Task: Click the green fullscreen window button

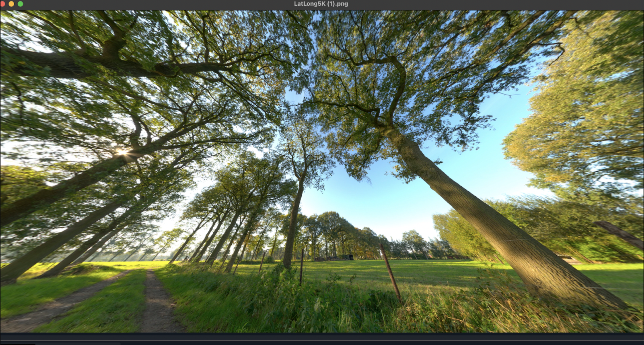Action: click(x=20, y=4)
